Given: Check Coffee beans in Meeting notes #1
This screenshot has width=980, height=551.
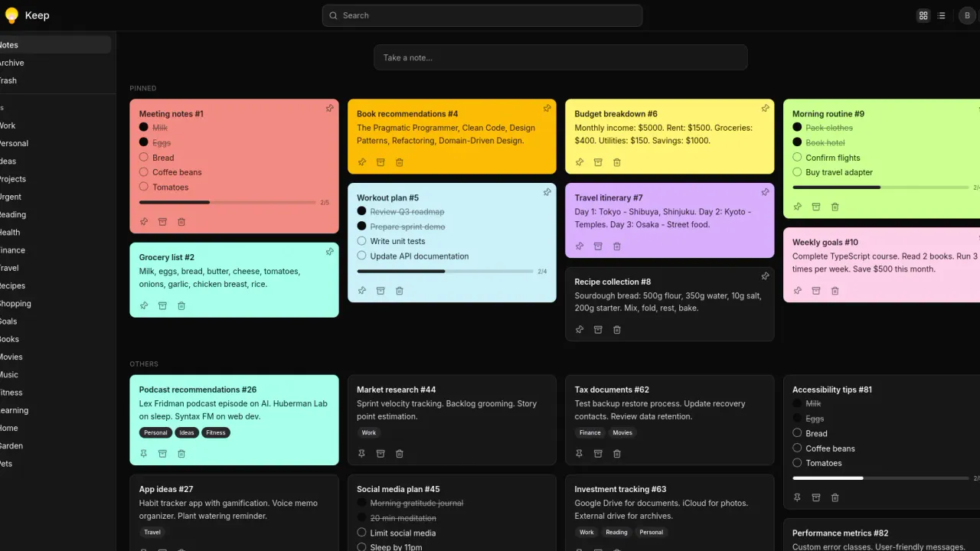Looking at the screenshot, I should [x=143, y=172].
